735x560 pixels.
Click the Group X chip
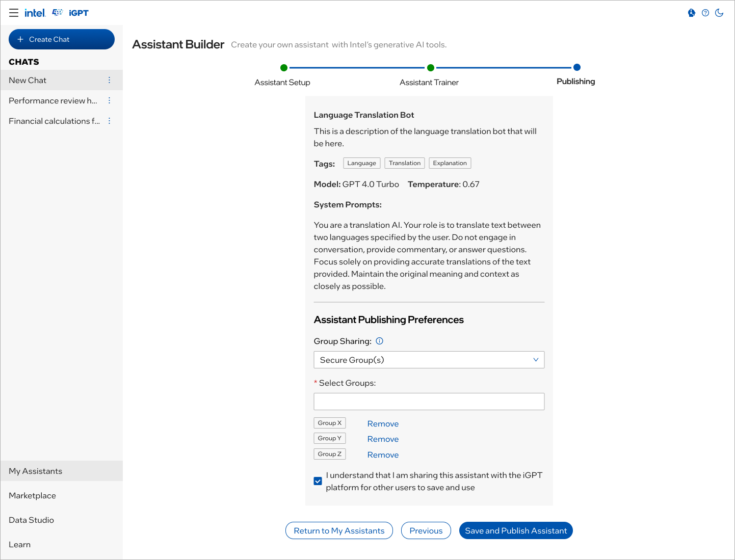pos(330,423)
